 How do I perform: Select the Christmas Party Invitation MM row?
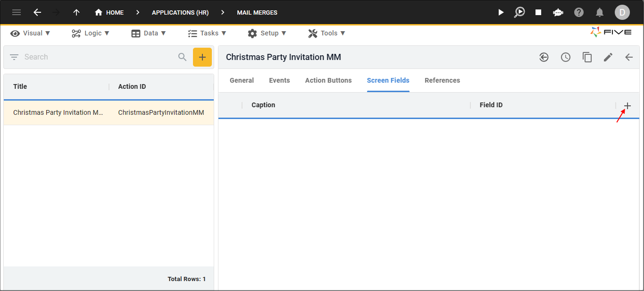(109, 112)
